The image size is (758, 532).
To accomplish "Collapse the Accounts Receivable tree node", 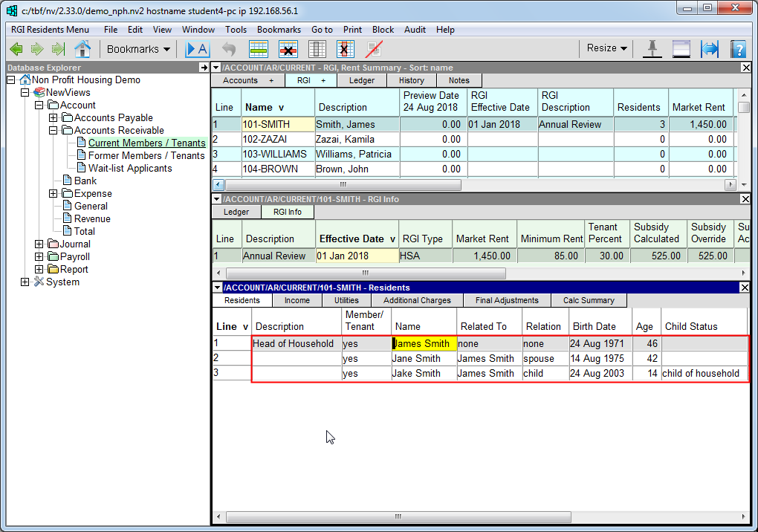I will coord(53,130).
